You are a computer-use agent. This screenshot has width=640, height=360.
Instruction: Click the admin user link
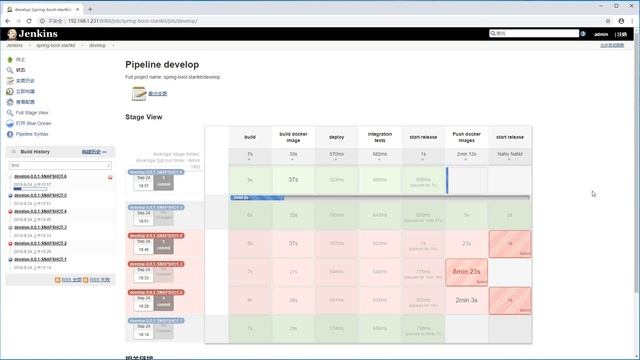[x=601, y=34]
